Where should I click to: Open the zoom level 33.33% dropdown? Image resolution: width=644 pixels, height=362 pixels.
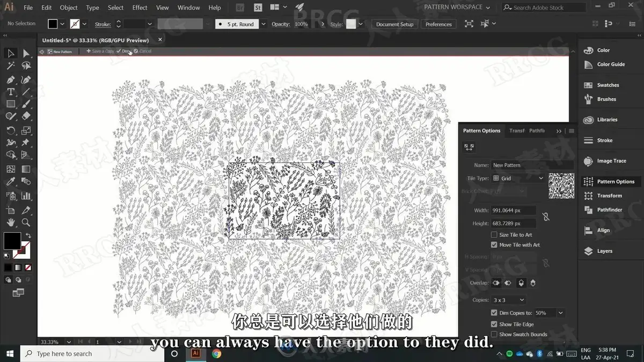(69, 342)
